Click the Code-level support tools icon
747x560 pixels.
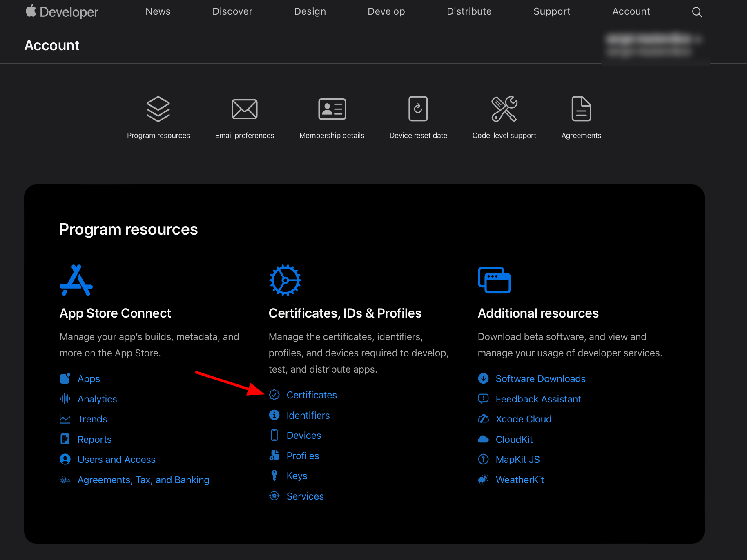click(504, 109)
